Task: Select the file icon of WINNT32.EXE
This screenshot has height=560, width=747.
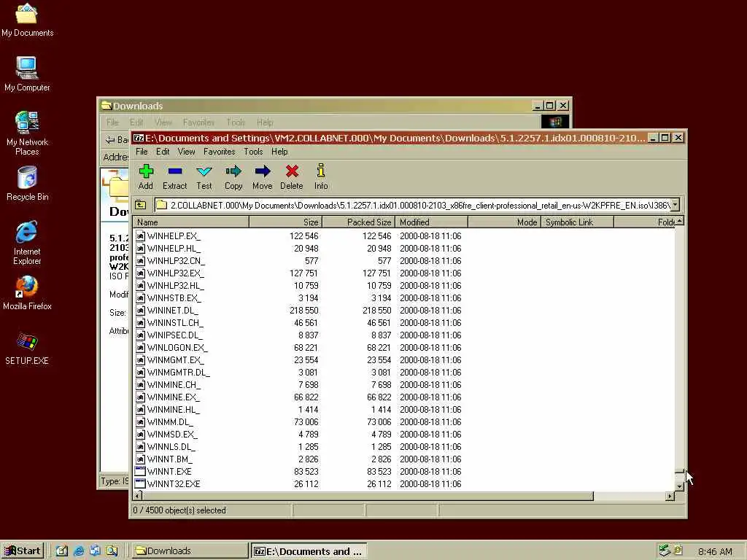Action: [x=140, y=484]
